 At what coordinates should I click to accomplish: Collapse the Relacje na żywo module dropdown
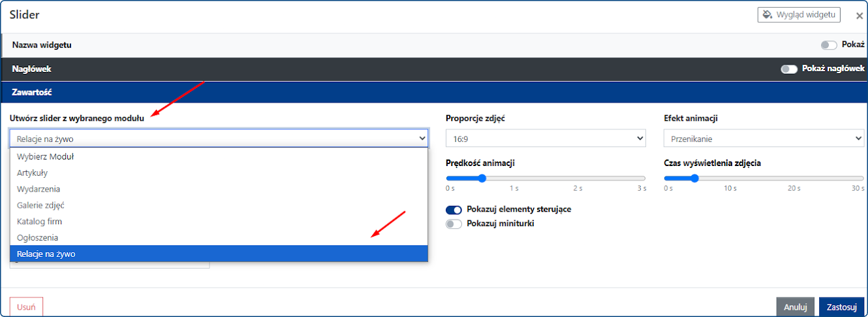point(219,139)
